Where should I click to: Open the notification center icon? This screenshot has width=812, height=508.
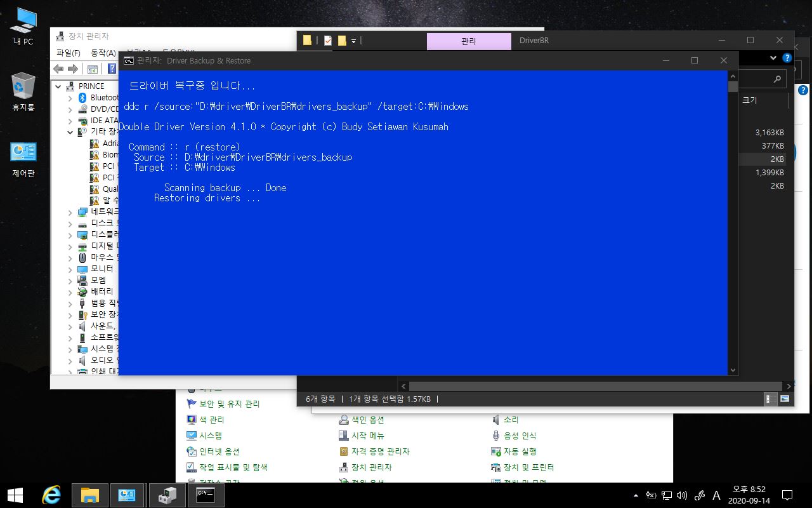(787, 495)
